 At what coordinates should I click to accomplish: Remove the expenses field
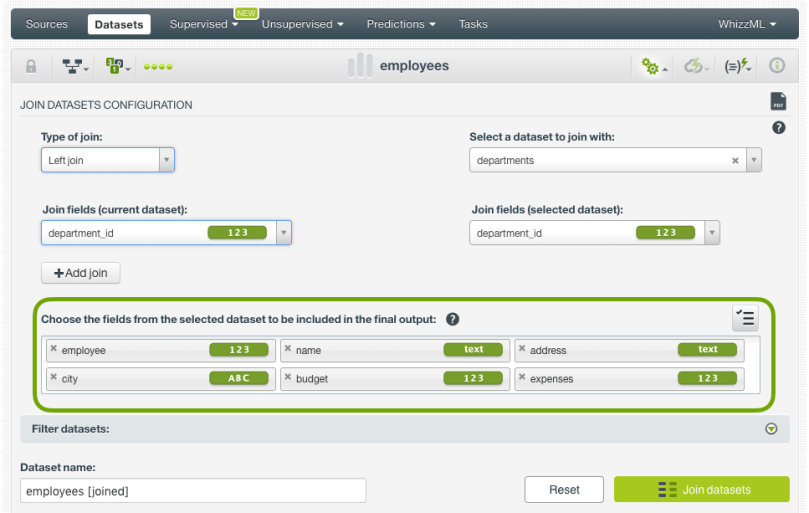click(522, 377)
